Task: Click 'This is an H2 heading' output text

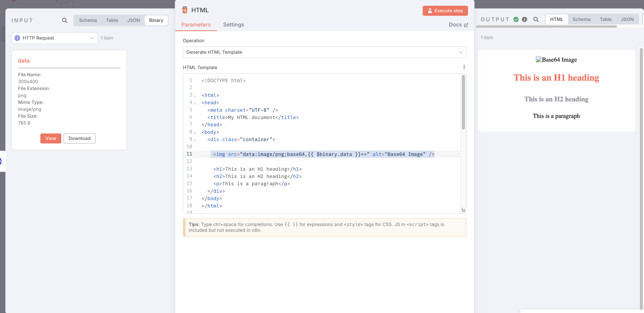Action: 556,99
